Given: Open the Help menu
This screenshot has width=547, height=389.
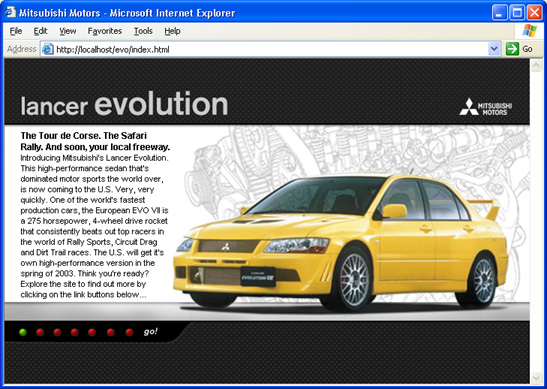Looking at the screenshot, I should [x=172, y=31].
